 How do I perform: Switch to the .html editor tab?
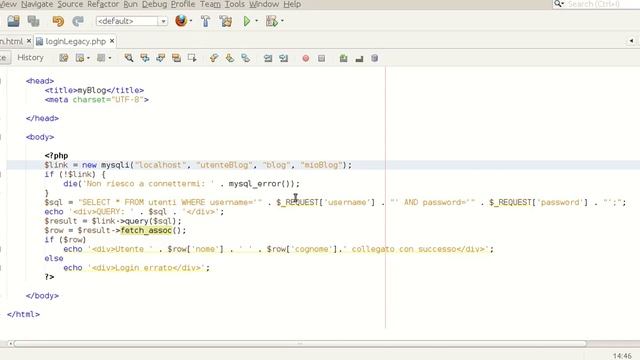12,41
